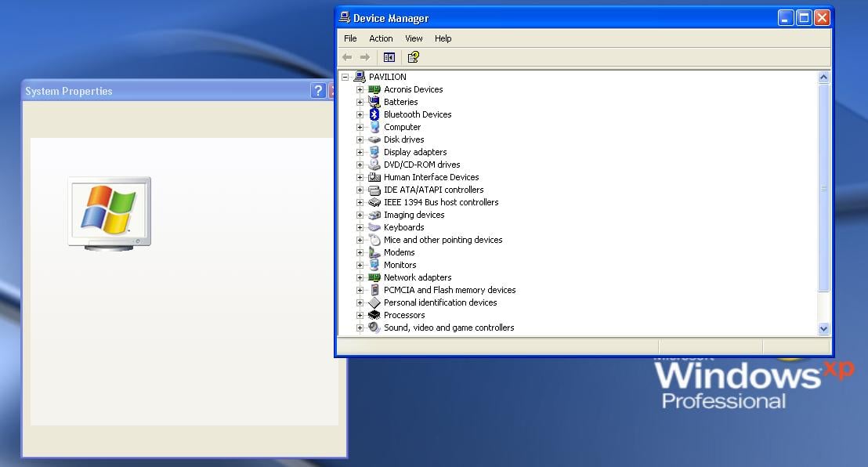Expand the Bluetooth Devices node

tap(360, 114)
